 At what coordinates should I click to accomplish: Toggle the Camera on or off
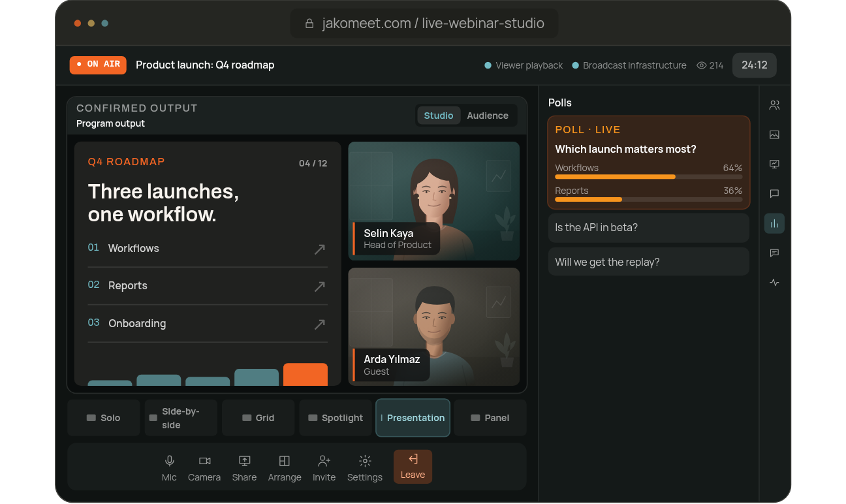click(204, 467)
